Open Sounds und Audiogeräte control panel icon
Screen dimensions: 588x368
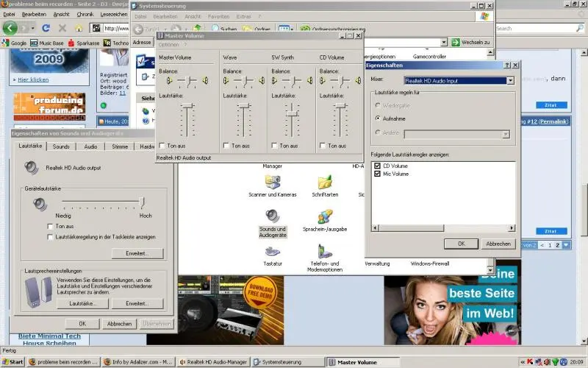273,216
